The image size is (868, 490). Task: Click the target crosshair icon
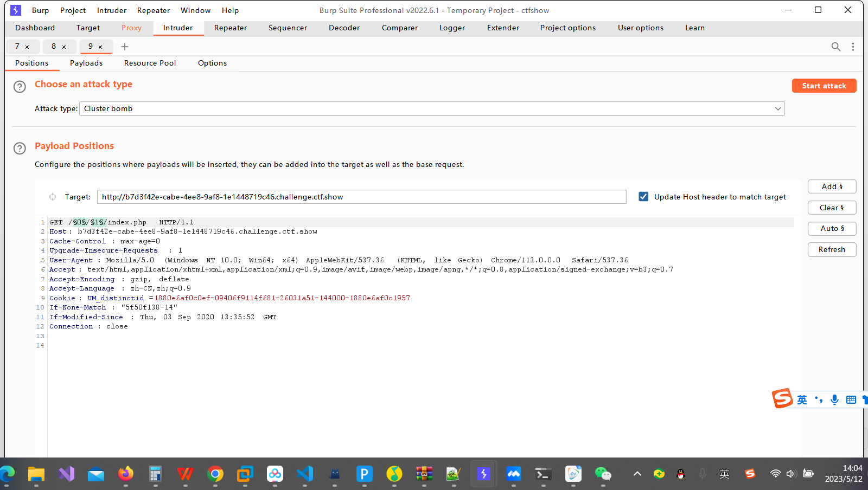click(x=53, y=197)
